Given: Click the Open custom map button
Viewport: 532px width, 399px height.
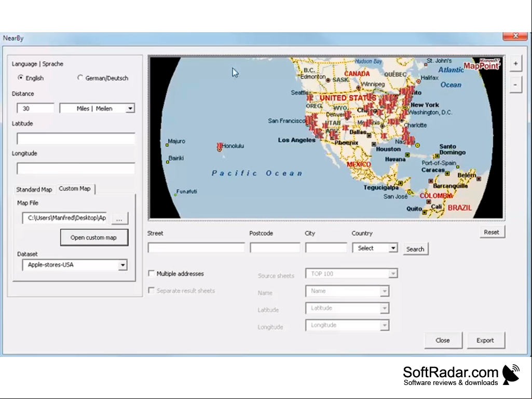Looking at the screenshot, I should 94,238.
